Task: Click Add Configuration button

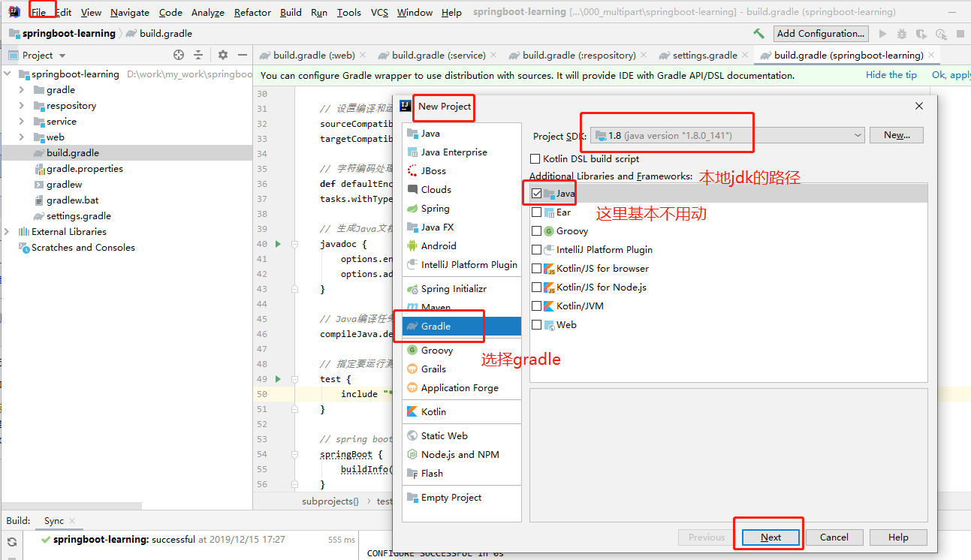Action: [x=821, y=34]
